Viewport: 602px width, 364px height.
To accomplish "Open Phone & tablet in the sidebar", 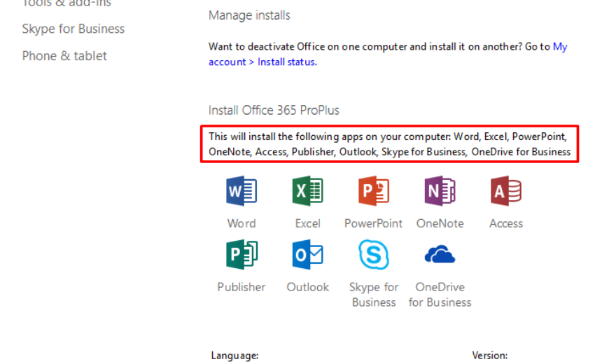I will 64,56.
